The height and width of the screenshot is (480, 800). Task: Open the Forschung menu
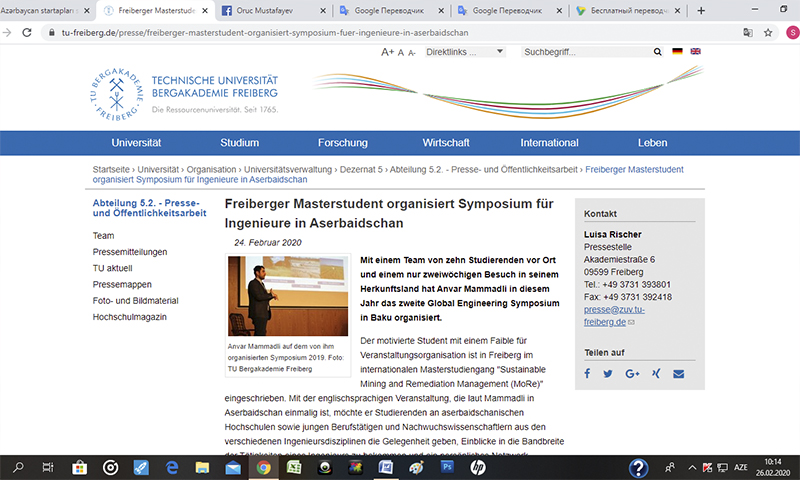343,143
